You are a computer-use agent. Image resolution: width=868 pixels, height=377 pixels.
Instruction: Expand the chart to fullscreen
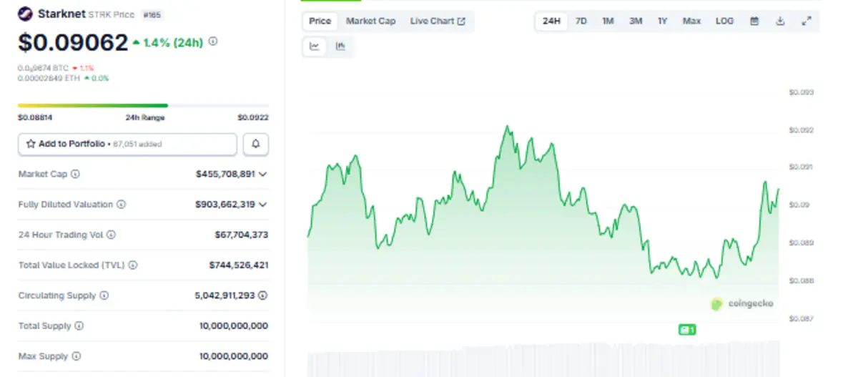(807, 21)
